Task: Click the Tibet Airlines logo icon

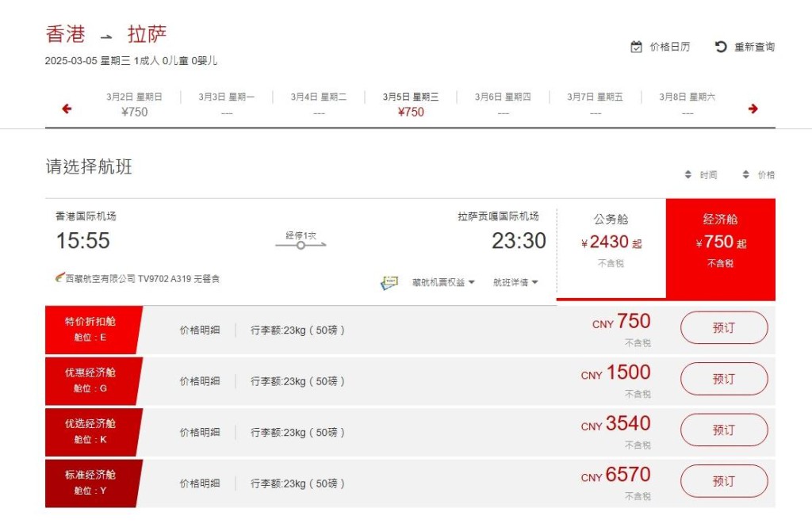Action: (60, 277)
